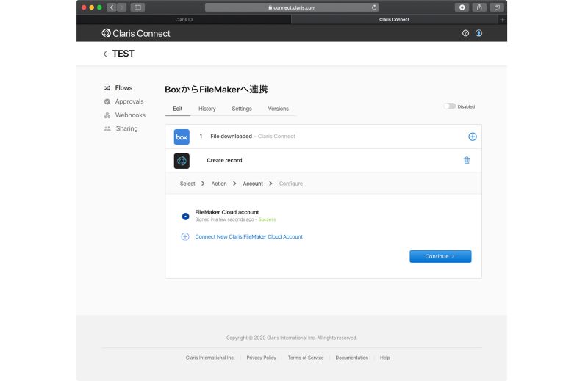Click the back arrow next to TEST
This screenshot has width=588, height=381.
[x=106, y=54]
